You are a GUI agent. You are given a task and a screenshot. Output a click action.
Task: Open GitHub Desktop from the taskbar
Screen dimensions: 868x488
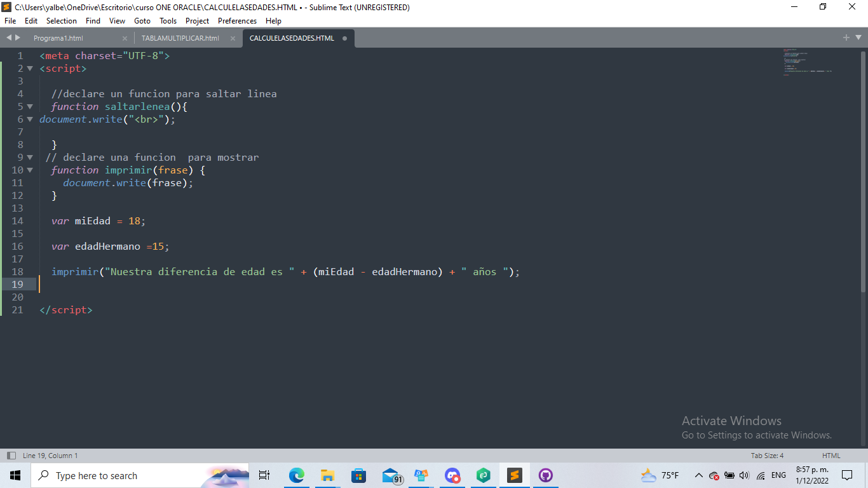pyautogui.click(x=546, y=475)
